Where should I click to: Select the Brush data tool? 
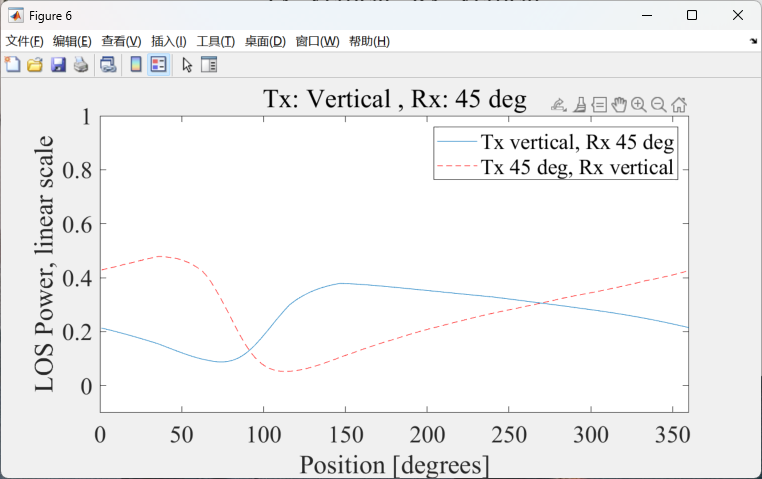click(579, 104)
